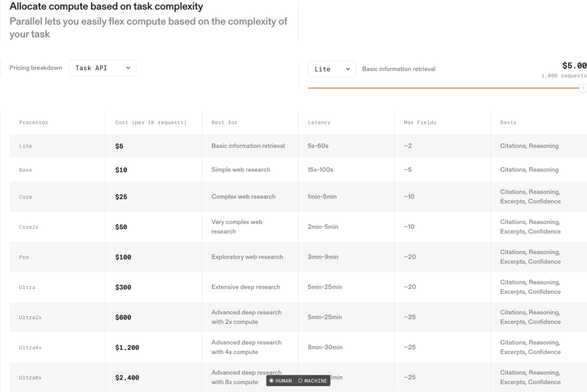Click the $5 cost cell
Image resolution: width=587 pixels, height=392 pixels.
[119, 146]
